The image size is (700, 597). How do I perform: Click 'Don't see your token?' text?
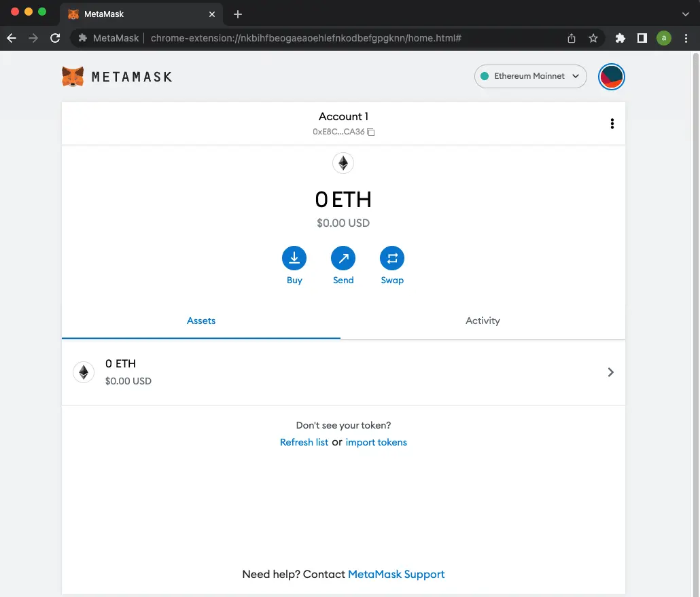[x=343, y=425]
